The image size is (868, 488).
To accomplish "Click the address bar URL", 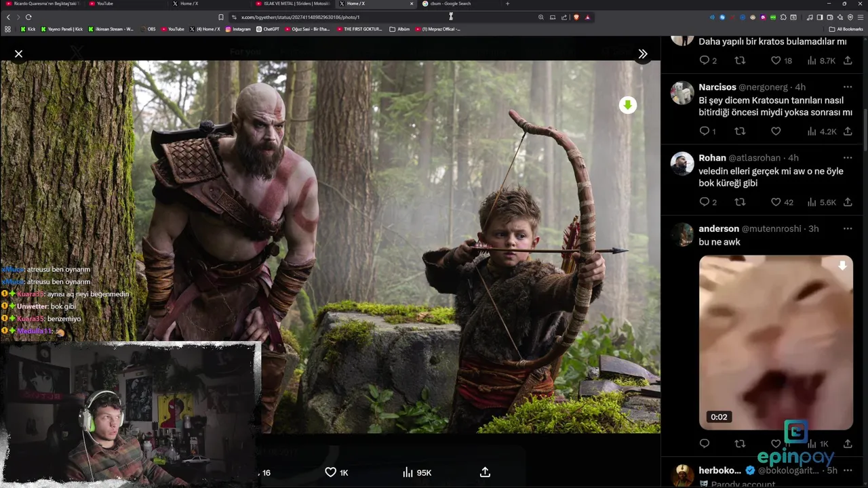I will point(300,17).
